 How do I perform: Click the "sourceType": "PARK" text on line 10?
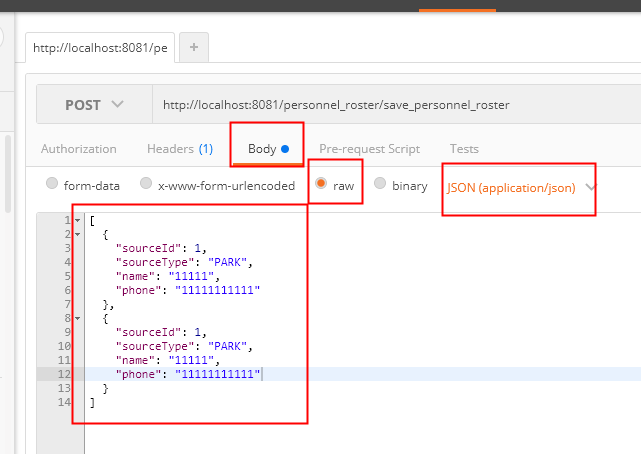tap(184, 347)
